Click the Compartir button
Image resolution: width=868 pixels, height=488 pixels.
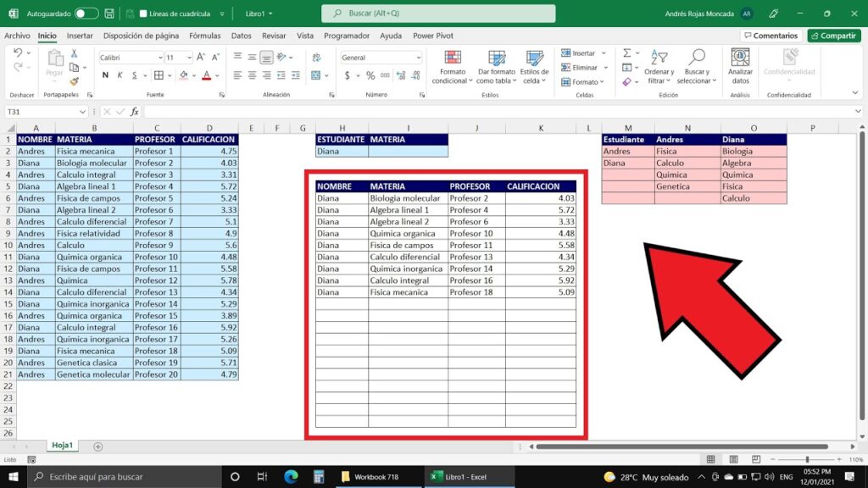833,36
